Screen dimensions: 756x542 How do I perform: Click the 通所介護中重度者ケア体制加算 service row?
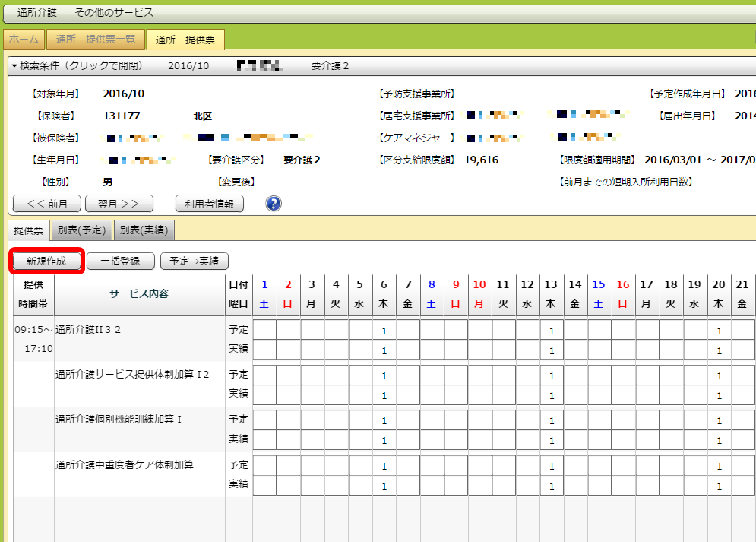[x=125, y=464]
